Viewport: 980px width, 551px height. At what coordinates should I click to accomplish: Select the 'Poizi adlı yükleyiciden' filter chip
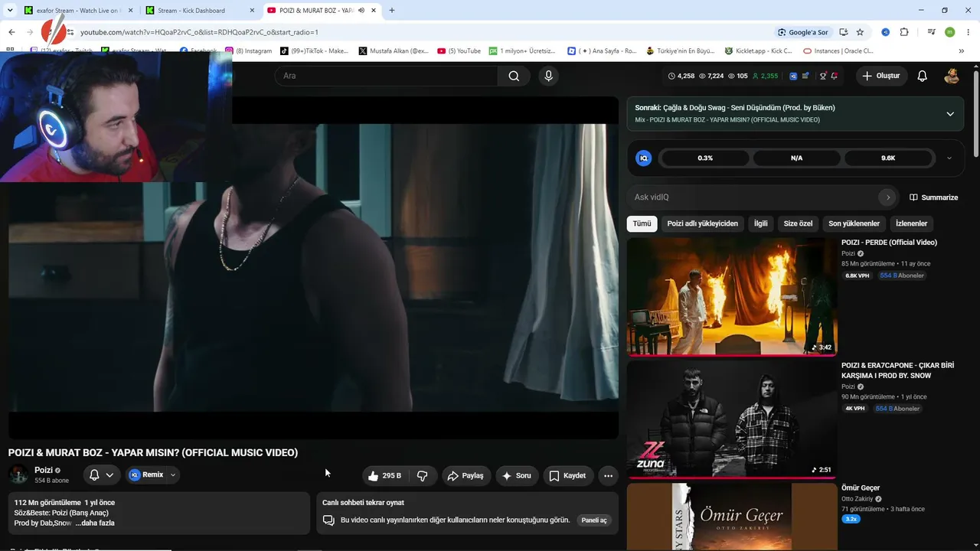(703, 223)
